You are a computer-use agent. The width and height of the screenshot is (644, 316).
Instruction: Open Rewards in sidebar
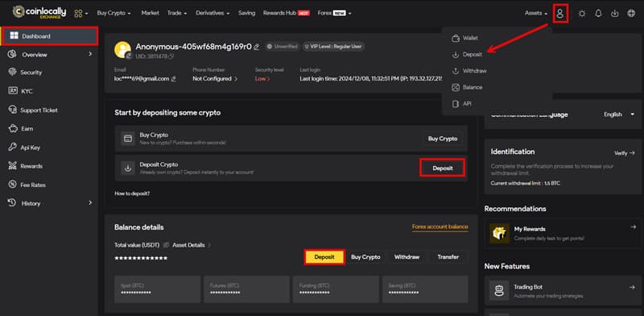[x=26, y=166]
